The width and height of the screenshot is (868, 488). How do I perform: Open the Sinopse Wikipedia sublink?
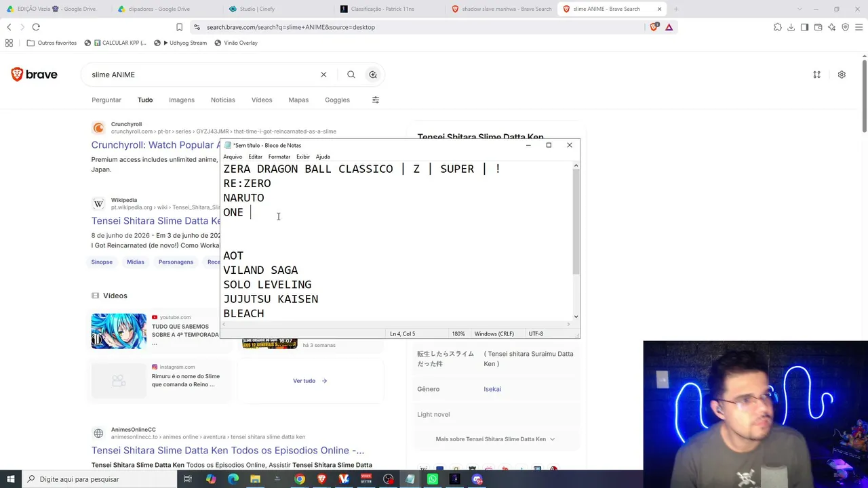[x=102, y=262]
